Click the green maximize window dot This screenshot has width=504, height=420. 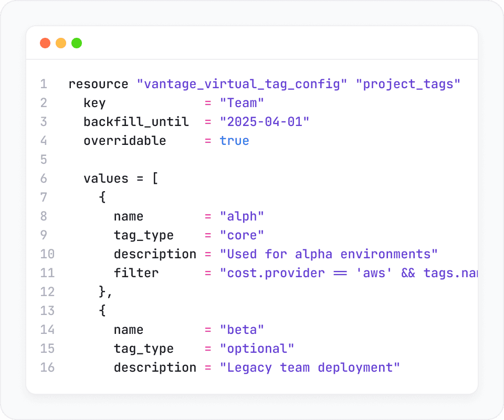point(77,43)
